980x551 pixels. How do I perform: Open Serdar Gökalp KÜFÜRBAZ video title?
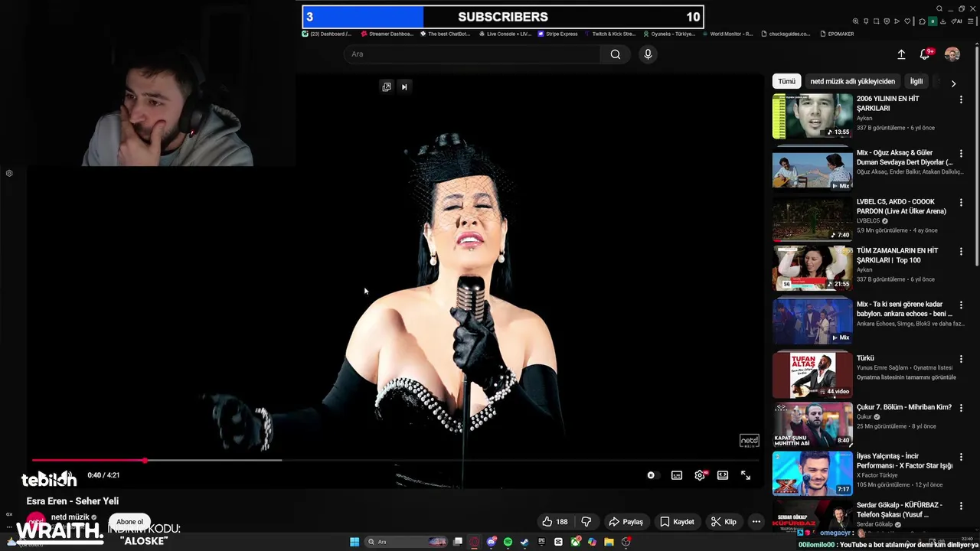tap(900, 510)
